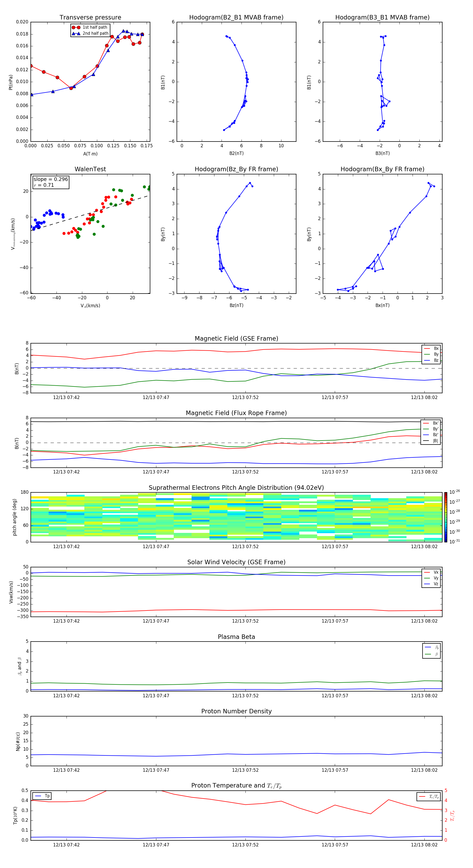Click the "Bx(nT)" x-axis label
Image resolution: width=473 pixels, height=868 pixels.
point(382,305)
